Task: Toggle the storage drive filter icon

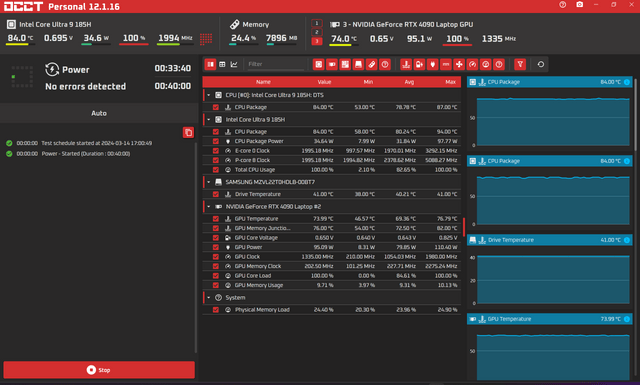Action: coord(358,65)
